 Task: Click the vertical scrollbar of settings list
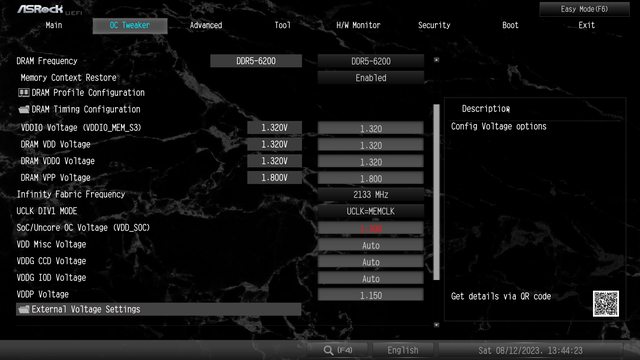click(x=437, y=192)
